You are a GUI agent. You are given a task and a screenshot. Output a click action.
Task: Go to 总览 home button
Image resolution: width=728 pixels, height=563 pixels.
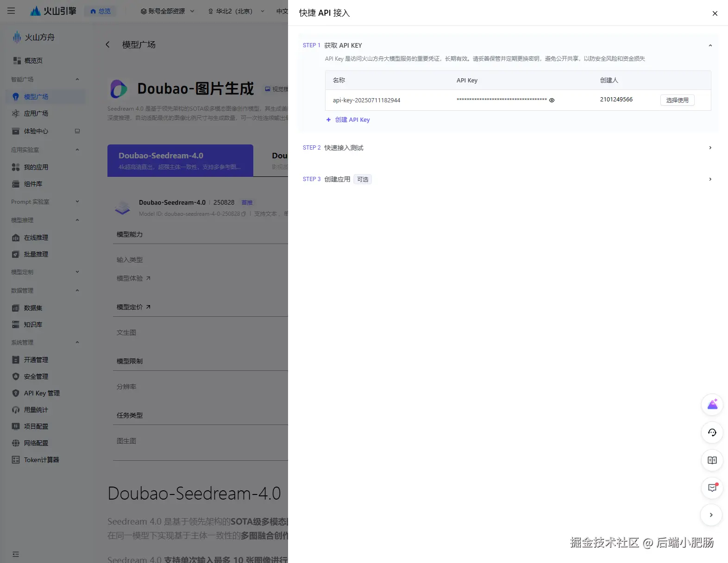coord(100,11)
